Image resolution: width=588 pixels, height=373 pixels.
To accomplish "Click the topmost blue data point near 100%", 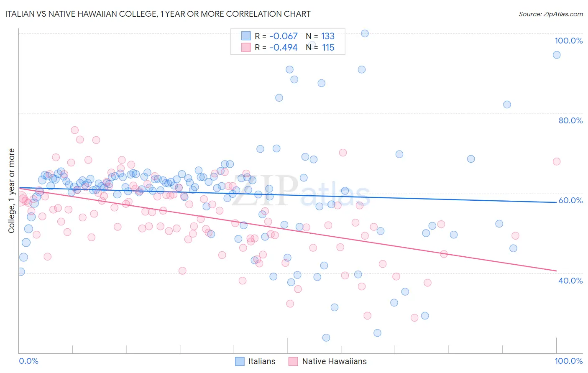I will (x=365, y=33).
